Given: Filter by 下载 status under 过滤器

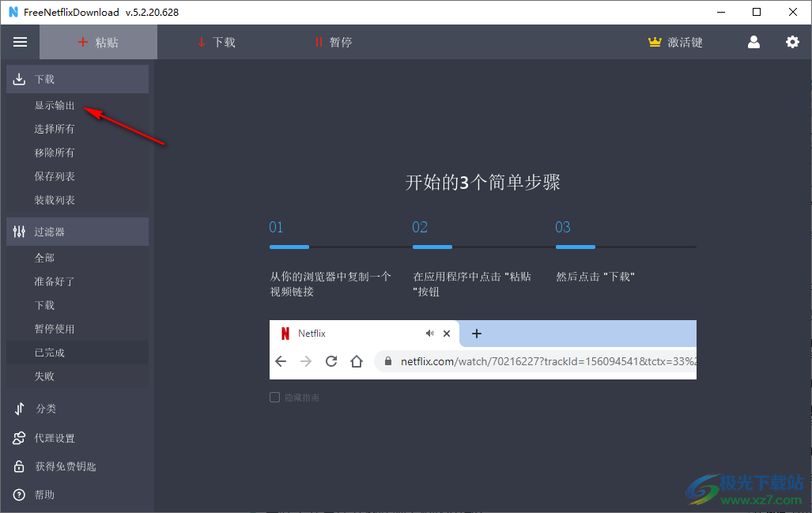Looking at the screenshot, I should point(44,305).
